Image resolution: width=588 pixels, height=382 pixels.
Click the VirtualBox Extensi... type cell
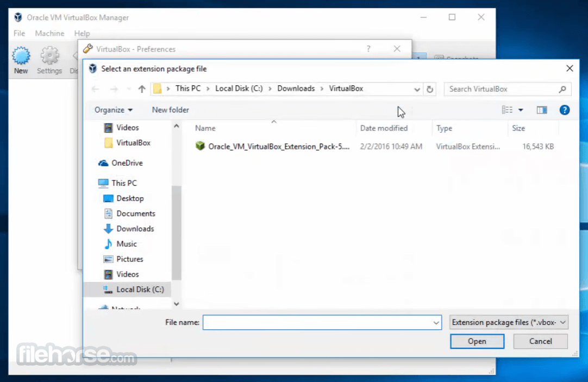[468, 147]
